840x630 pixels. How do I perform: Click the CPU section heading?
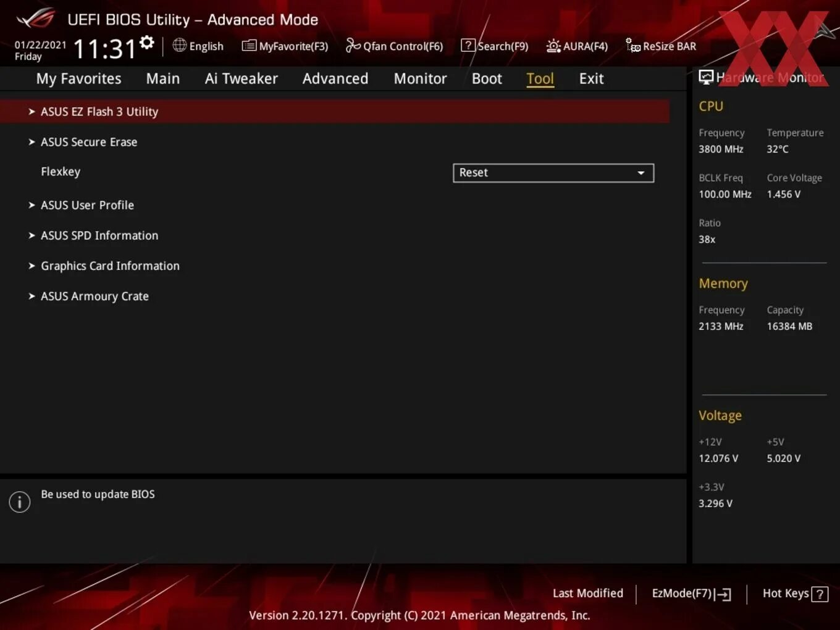[x=711, y=106]
